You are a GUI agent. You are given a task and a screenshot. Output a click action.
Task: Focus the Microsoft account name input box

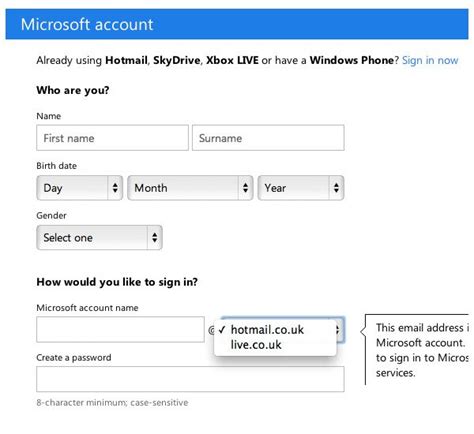tap(120, 329)
